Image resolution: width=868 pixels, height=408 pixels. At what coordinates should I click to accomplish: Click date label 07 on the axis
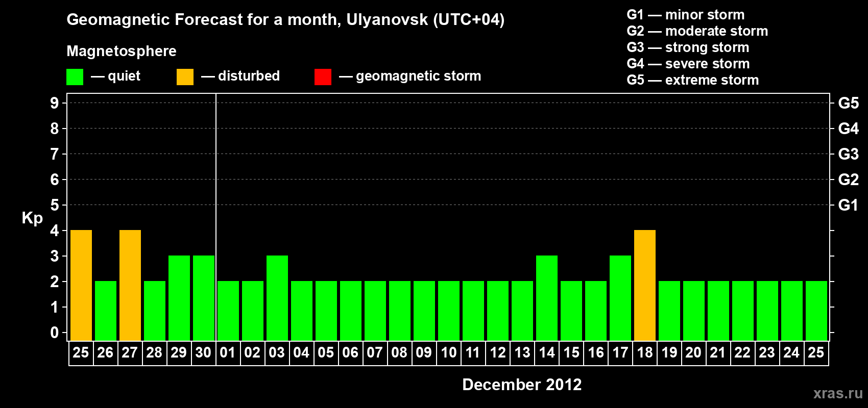tap(375, 352)
